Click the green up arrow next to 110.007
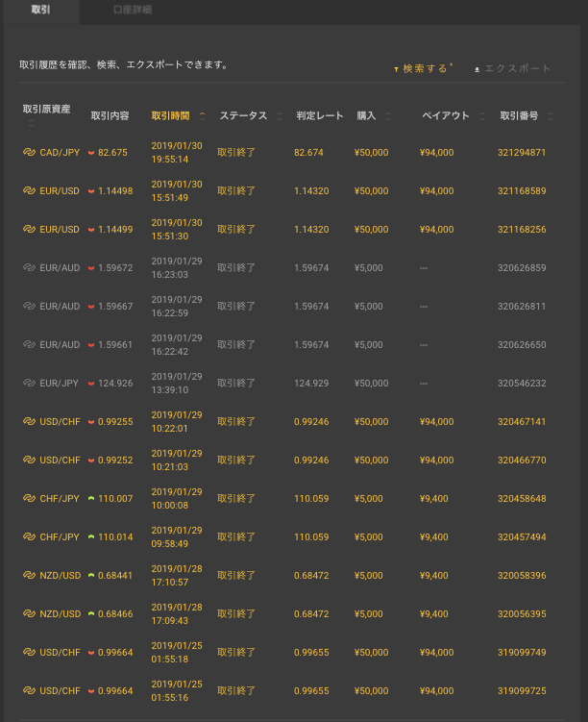 pyautogui.click(x=91, y=498)
